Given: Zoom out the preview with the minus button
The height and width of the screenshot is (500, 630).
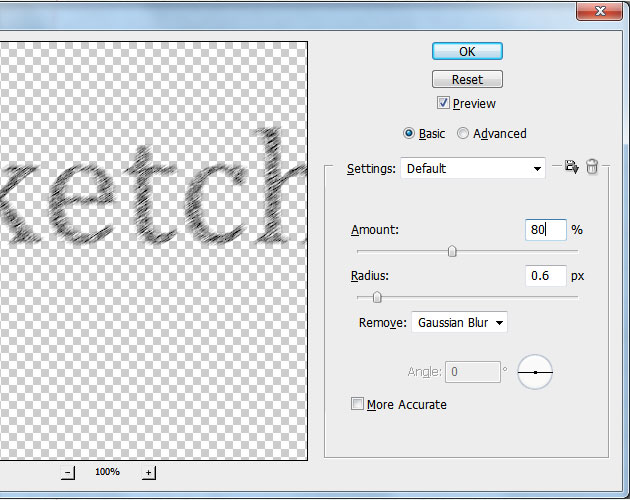Looking at the screenshot, I should 68,472.
